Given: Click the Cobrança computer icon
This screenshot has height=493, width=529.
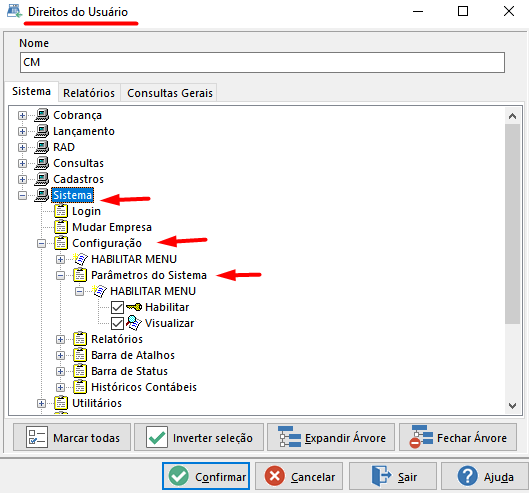Looking at the screenshot, I should (42, 115).
